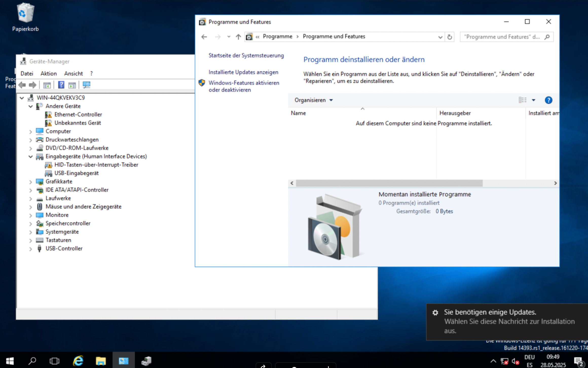Expand the Grafikkarte device category
588x368 pixels.
click(31, 182)
